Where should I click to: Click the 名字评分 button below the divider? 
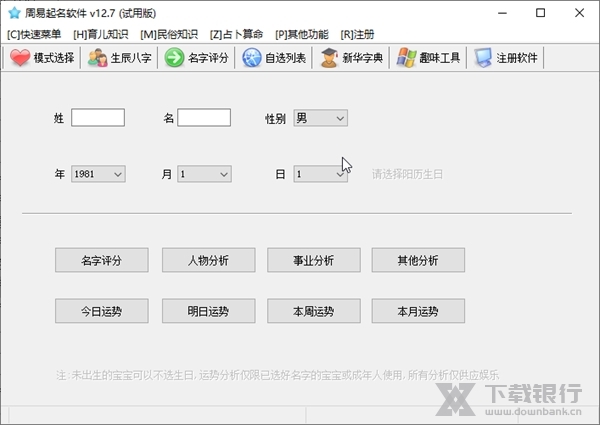[x=102, y=260]
